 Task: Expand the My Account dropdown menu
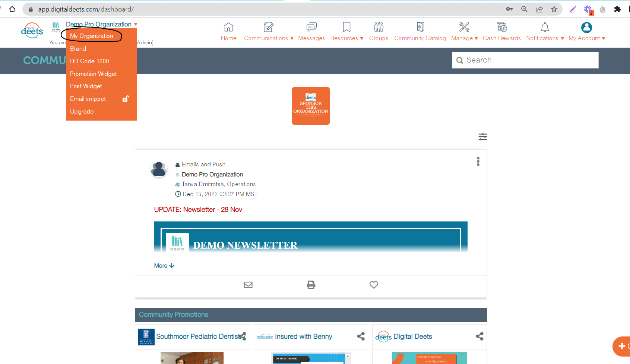604,38
